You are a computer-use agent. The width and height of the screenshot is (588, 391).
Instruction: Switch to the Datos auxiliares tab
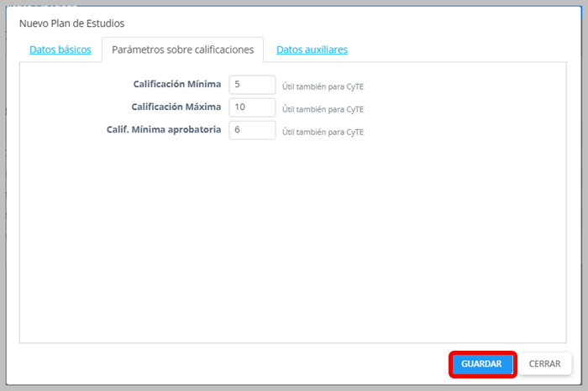pyautogui.click(x=312, y=50)
